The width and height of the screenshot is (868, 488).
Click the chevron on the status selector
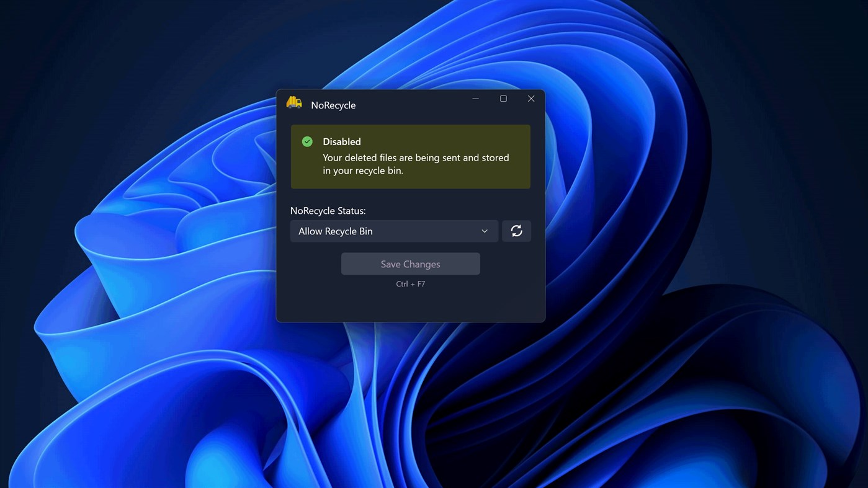click(x=484, y=231)
